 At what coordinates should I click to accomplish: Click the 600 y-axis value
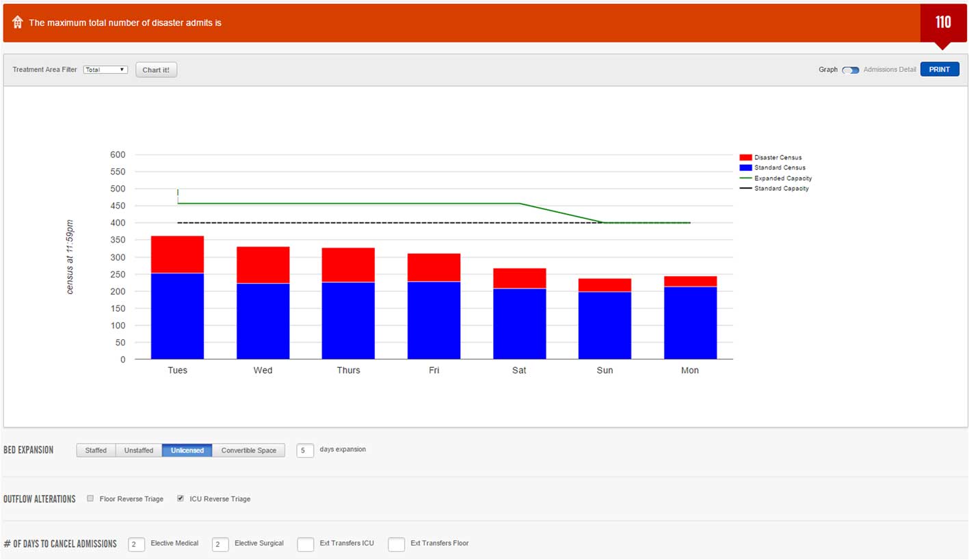[118, 155]
